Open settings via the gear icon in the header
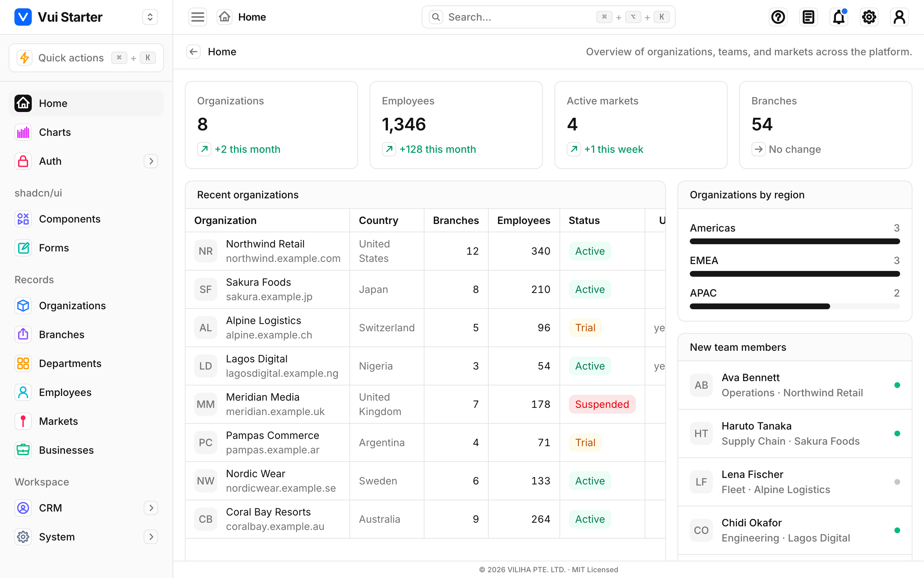This screenshot has height=578, width=924. coord(869,17)
